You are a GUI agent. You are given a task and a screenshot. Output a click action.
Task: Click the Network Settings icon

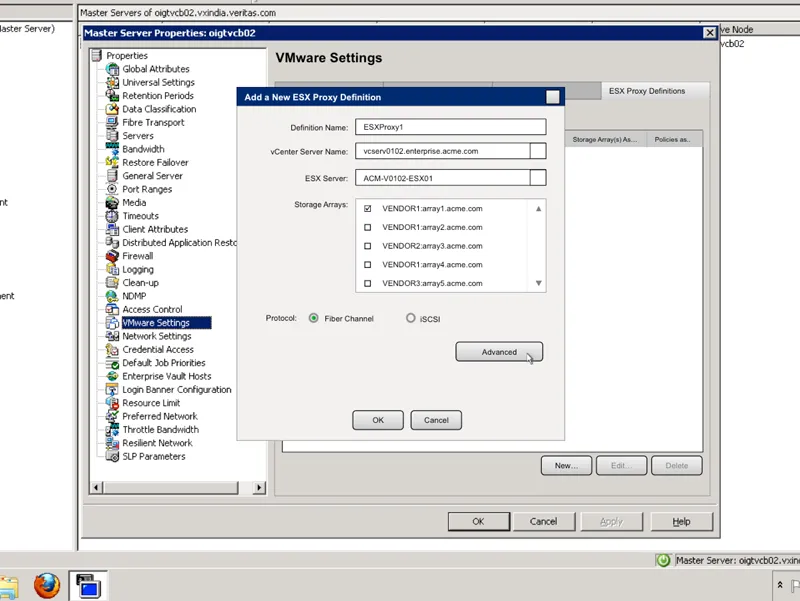(112, 336)
